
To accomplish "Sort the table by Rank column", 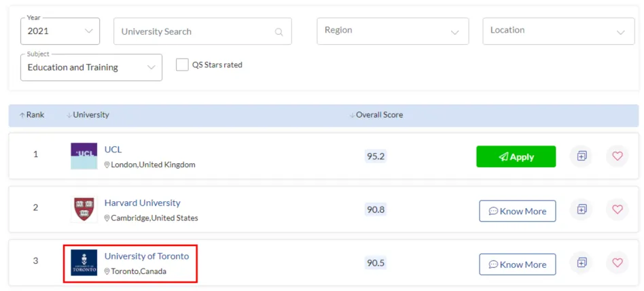I will click(x=32, y=115).
